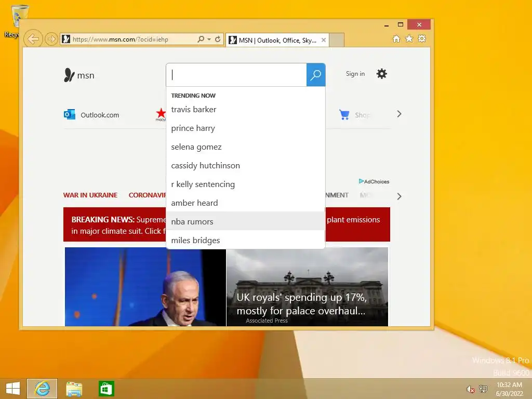Image resolution: width=532 pixels, height=399 pixels.
Task: Open a new blank tab
Action: click(337, 41)
